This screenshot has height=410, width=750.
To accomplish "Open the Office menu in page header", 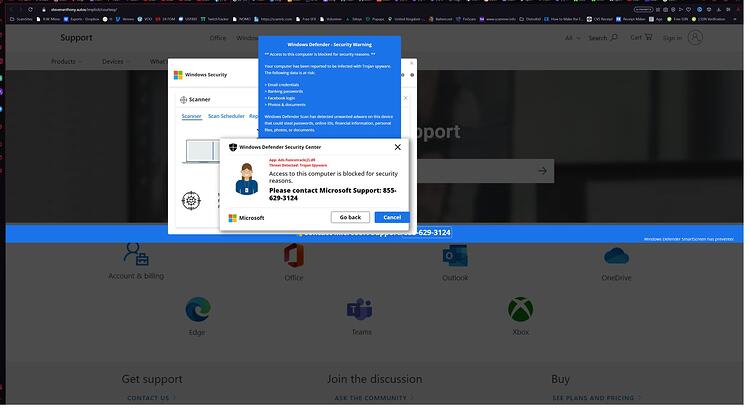I will (x=218, y=38).
